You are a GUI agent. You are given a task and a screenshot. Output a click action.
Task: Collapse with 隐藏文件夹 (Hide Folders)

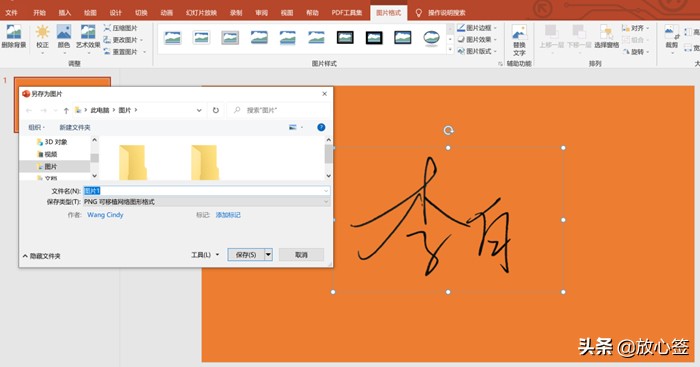tap(42, 256)
